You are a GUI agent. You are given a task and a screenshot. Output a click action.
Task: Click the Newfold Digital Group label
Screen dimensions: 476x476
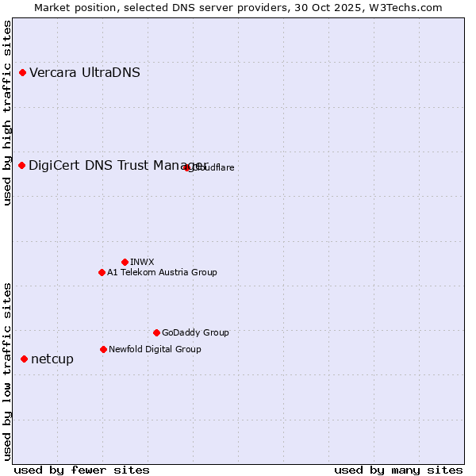155,349
